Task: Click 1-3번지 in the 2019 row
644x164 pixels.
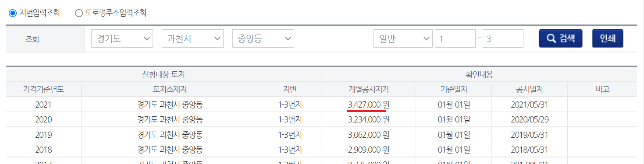Action: (290, 135)
